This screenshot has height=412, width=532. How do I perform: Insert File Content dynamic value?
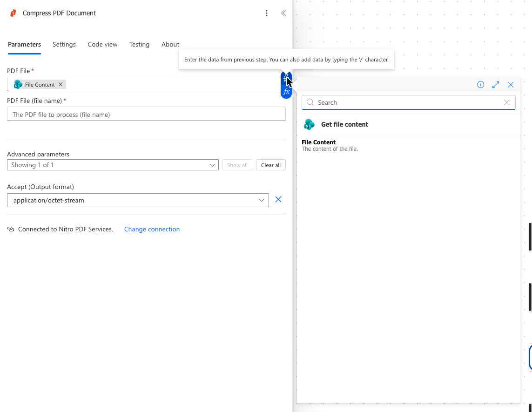pos(409,145)
